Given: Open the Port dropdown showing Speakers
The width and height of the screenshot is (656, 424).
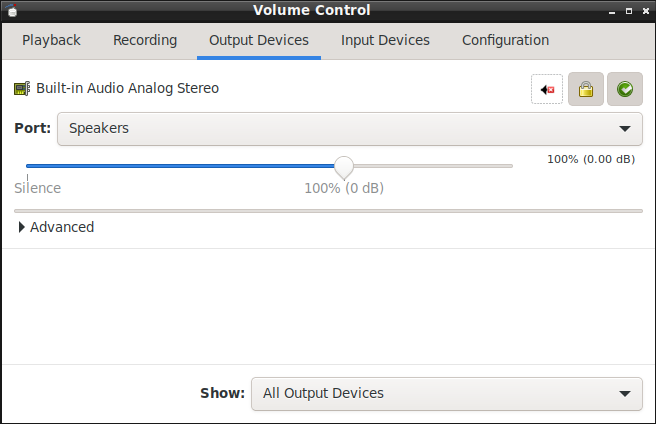Looking at the screenshot, I should coord(349,129).
